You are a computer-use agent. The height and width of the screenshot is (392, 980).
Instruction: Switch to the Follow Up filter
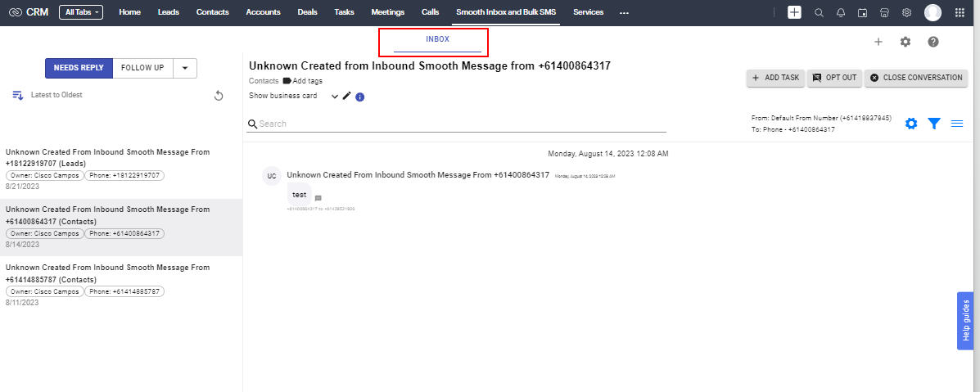(x=142, y=68)
